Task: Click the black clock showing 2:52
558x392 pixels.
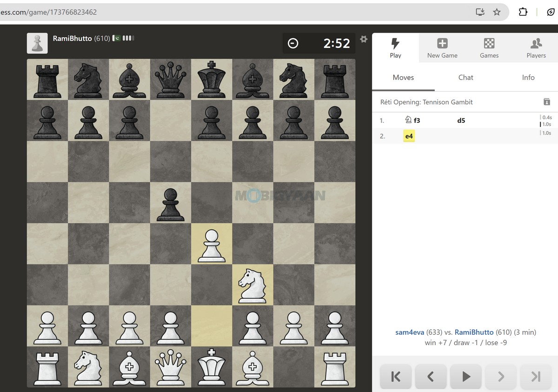Action: [x=319, y=43]
